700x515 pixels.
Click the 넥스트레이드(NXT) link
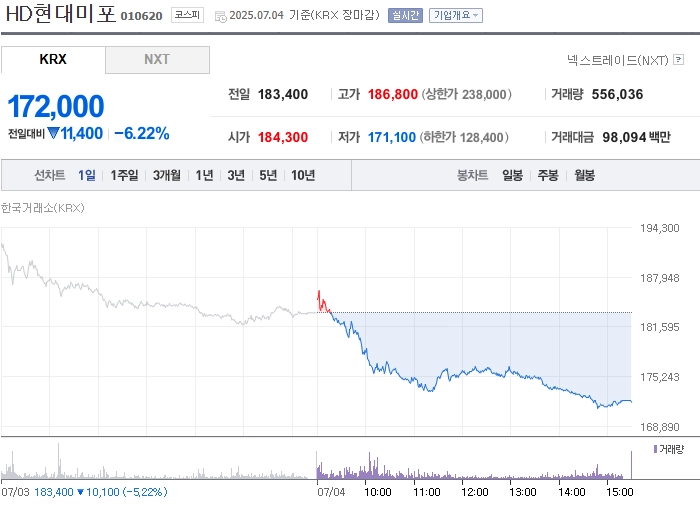point(618,60)
